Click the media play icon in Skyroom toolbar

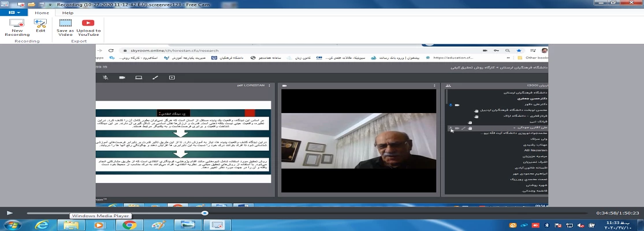[x=172, y=77]
